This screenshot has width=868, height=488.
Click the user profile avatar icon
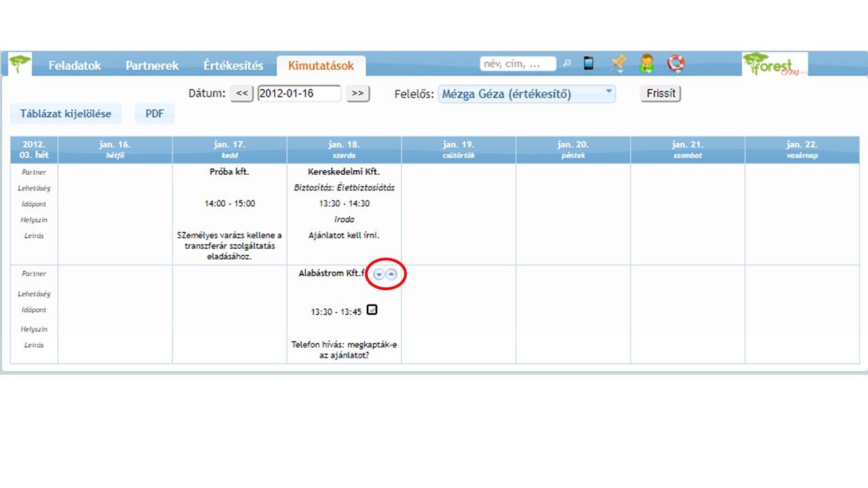[x=647, y=64]
